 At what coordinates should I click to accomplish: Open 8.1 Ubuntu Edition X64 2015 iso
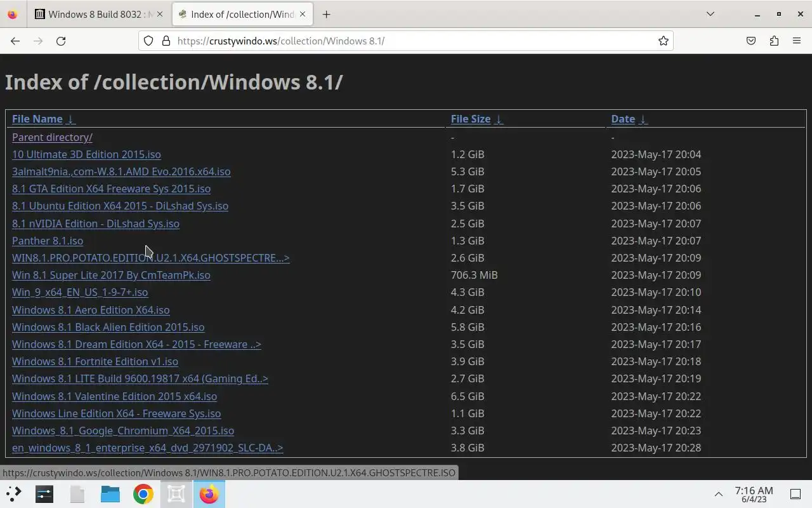[120, 206]
